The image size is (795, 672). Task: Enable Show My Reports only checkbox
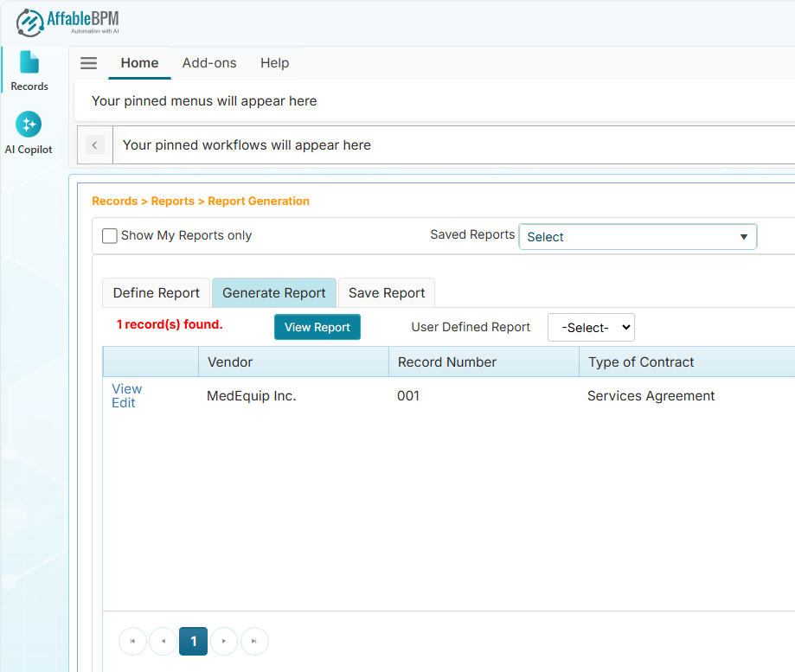(110, 236)
